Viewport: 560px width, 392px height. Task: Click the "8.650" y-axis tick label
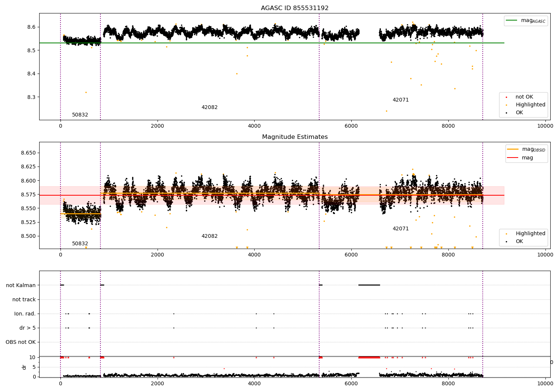pyautogui.click(x=28, y=153)
